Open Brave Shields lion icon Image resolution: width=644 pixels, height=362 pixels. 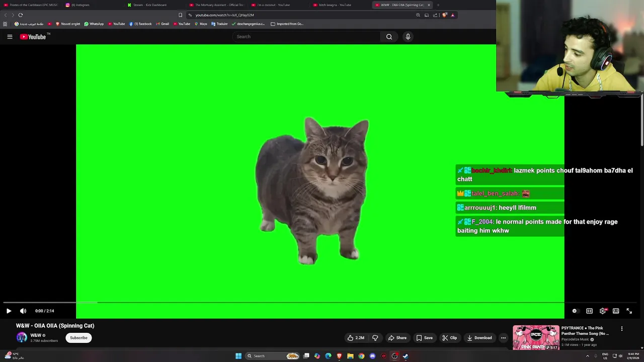pyautogui.click(x=444, y=15)
